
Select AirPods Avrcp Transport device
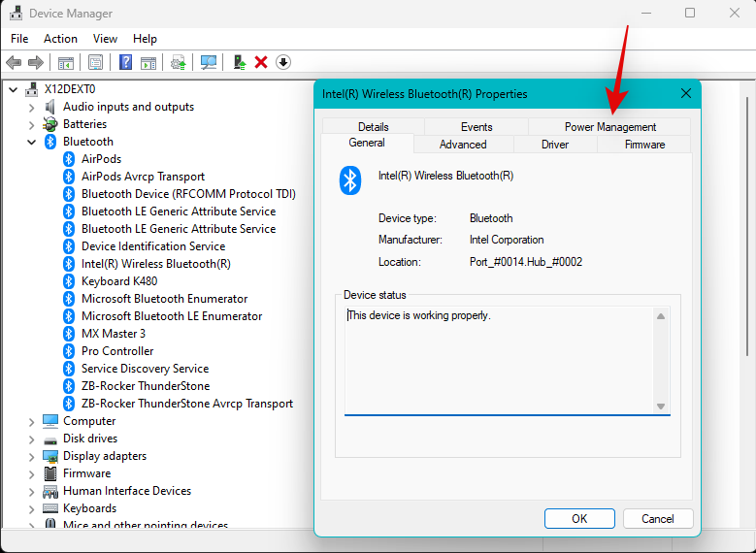click(x=143, y=177)
